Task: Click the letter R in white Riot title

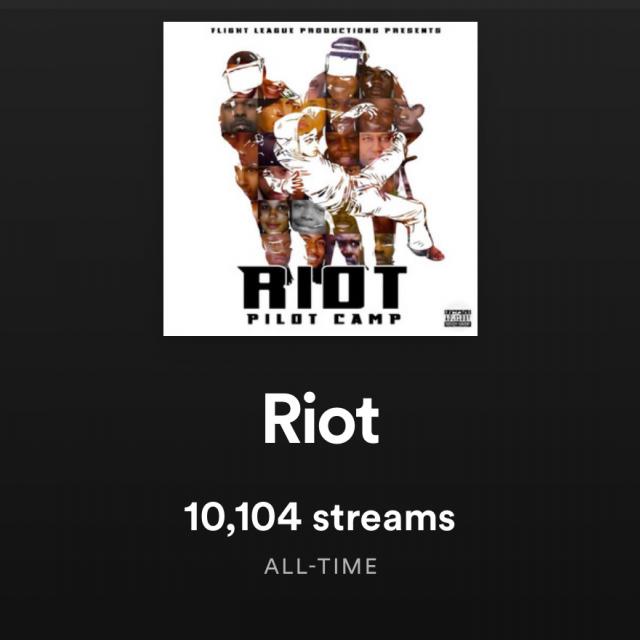Action: (282, 419)
